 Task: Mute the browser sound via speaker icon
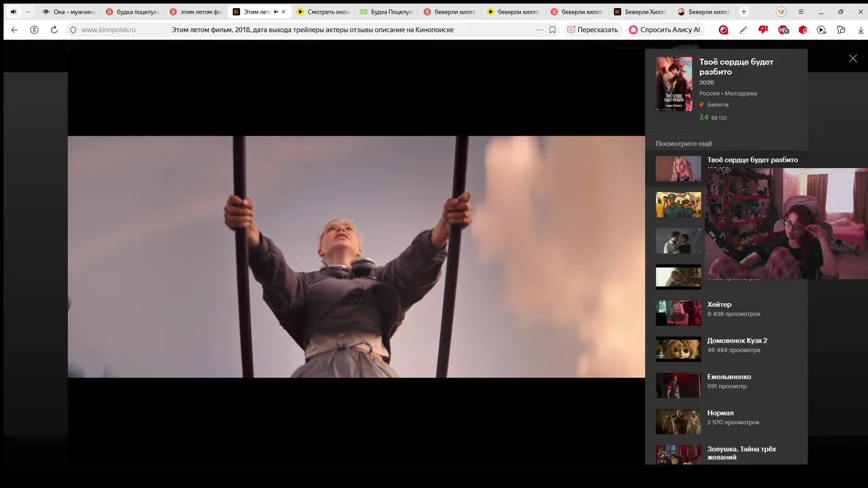(13, 12)
